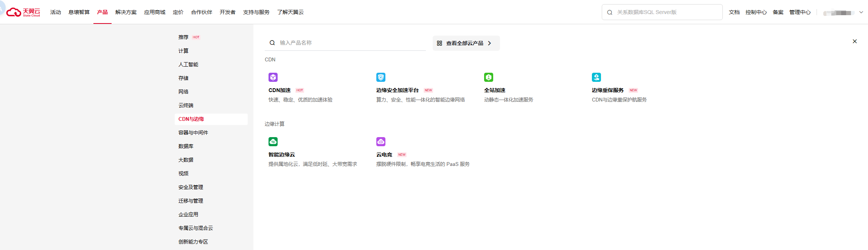Go to 文档 in the header
This screenshot has height=250, width=868.
click(734, 12)
